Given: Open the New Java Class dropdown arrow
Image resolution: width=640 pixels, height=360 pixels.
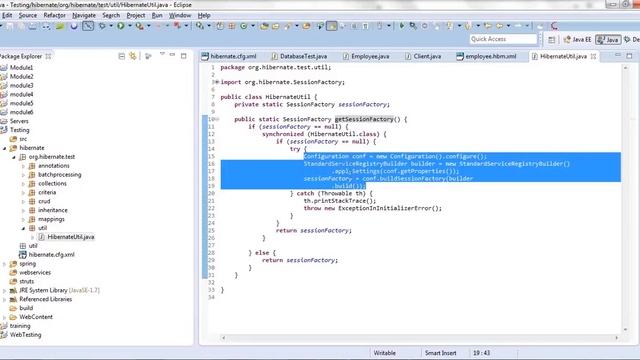Looking at the screenshot, I should (x=253, y=26).
